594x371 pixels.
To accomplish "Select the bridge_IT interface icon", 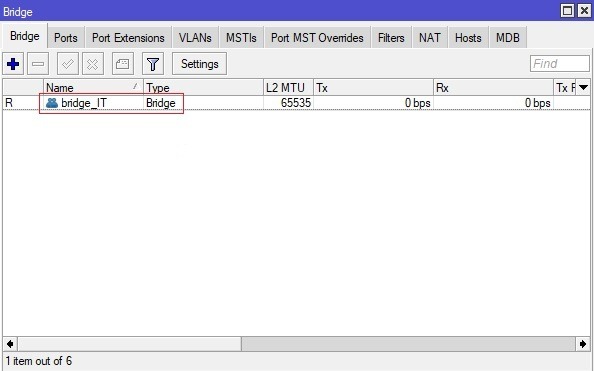I will 52,103.
